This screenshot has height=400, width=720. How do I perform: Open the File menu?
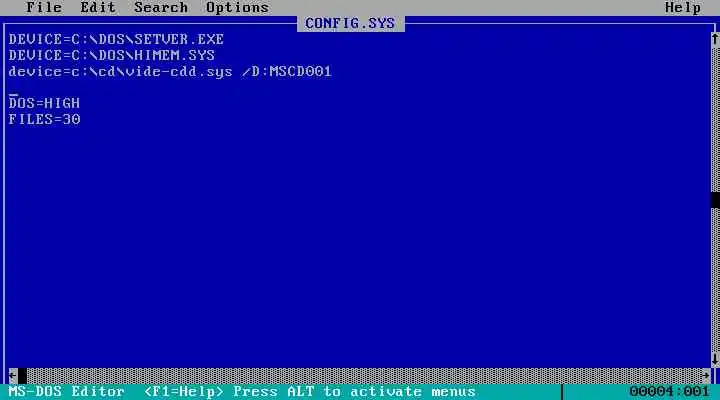[44, 8]
